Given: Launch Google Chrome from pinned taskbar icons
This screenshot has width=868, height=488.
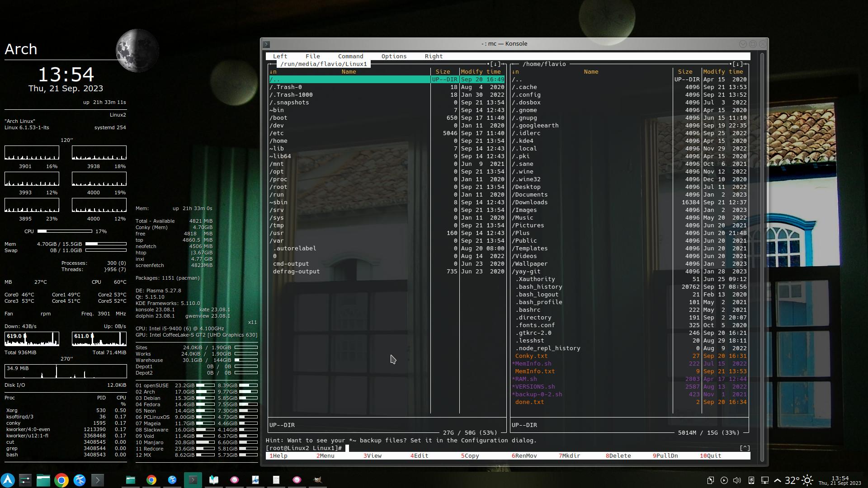Looking at the screenshot, I should [61, 480].
